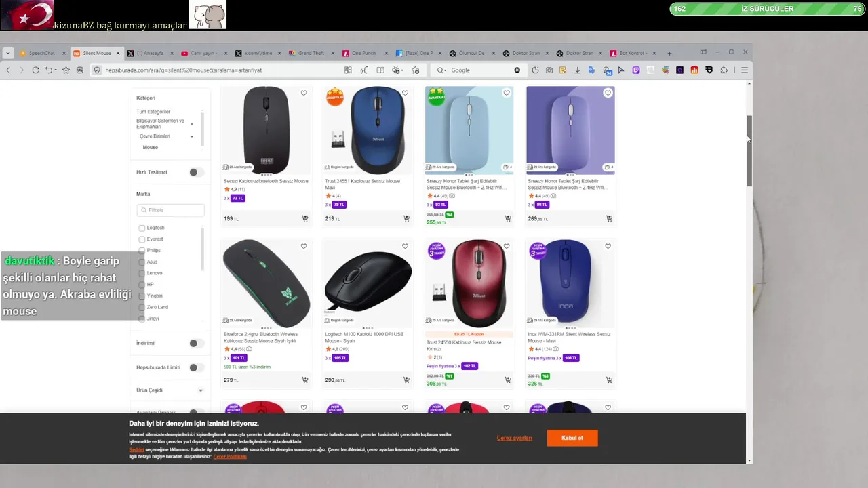Collapse the Çevre Birimleri category

click(192, 136)
